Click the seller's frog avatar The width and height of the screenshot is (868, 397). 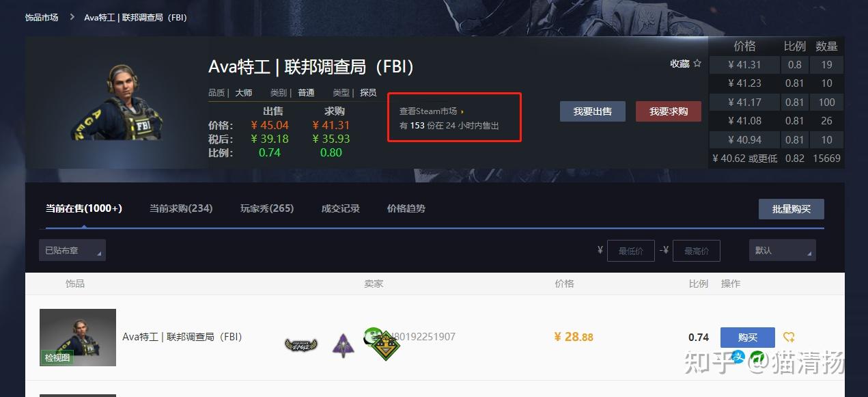click(x=373, y=336)
